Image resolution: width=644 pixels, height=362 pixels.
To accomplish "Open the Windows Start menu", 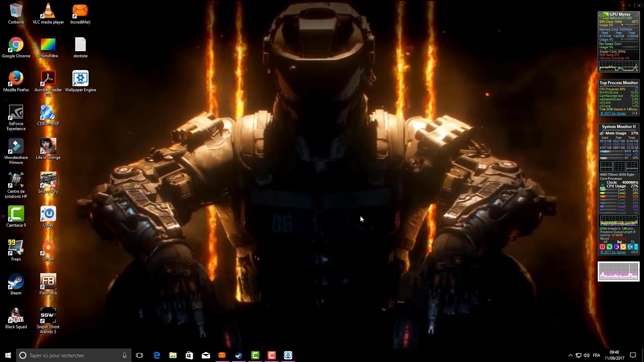I will click(x=8, y=355).
